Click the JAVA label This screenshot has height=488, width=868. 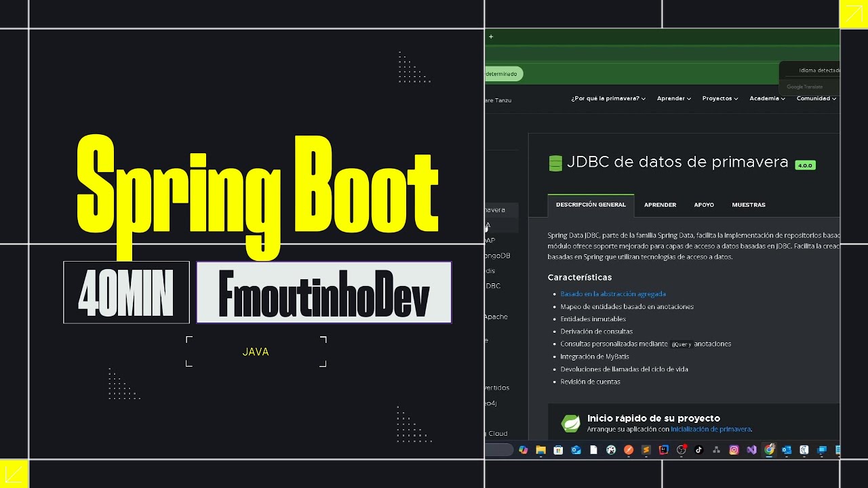256,352
